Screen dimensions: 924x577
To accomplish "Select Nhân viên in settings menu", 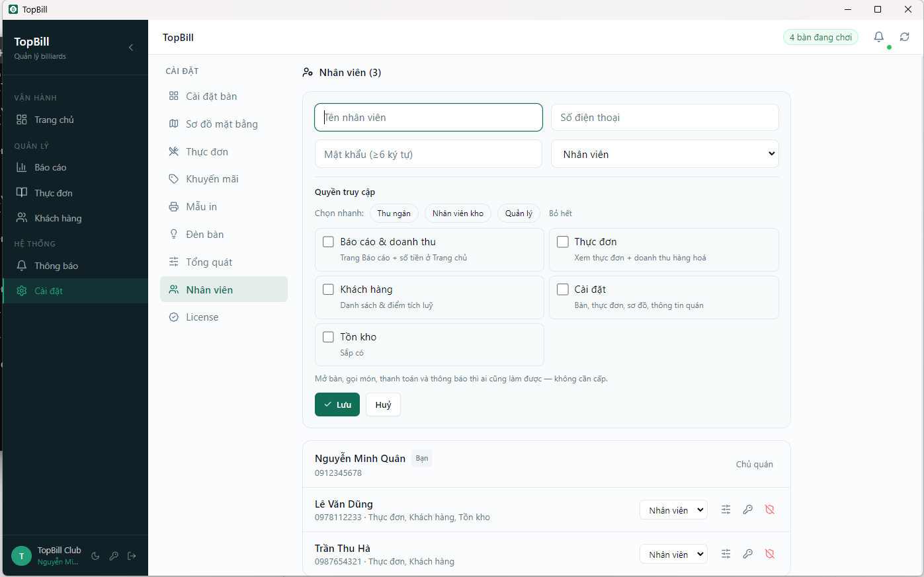I will pos(224,289).
